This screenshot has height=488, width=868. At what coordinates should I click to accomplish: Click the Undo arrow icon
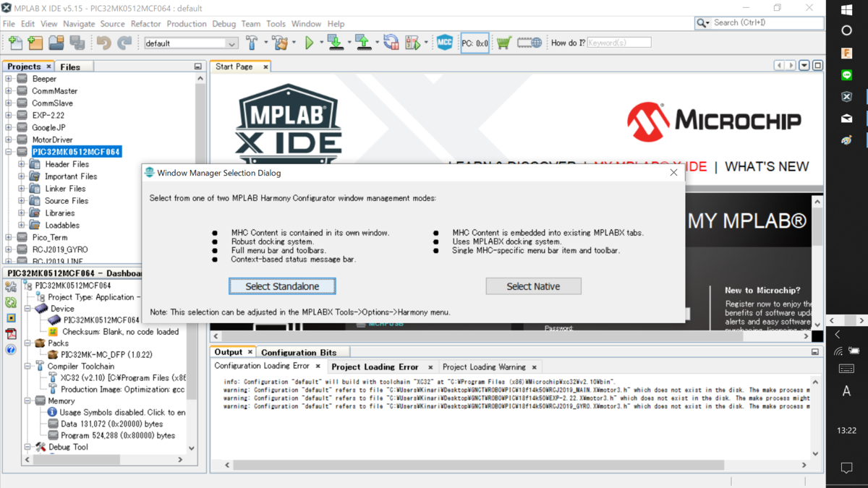(x=104, y=43)
